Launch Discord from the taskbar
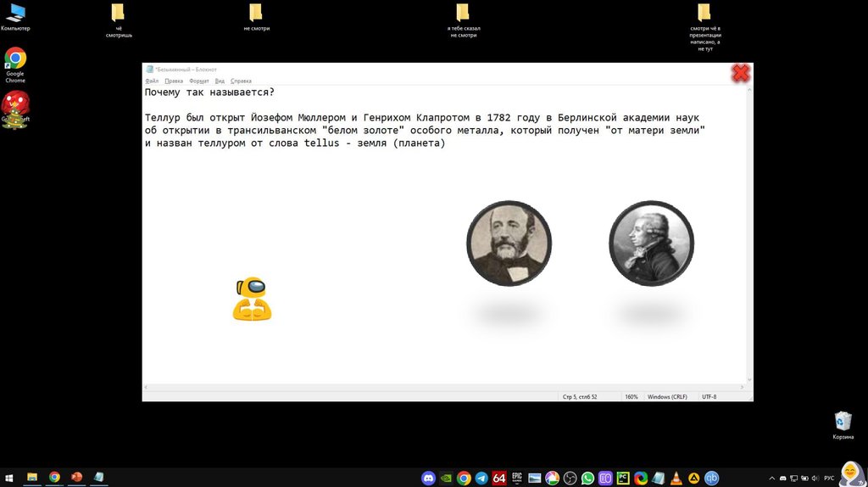The width and height of the screenshot is (868, 487). (x=428, y=478)
